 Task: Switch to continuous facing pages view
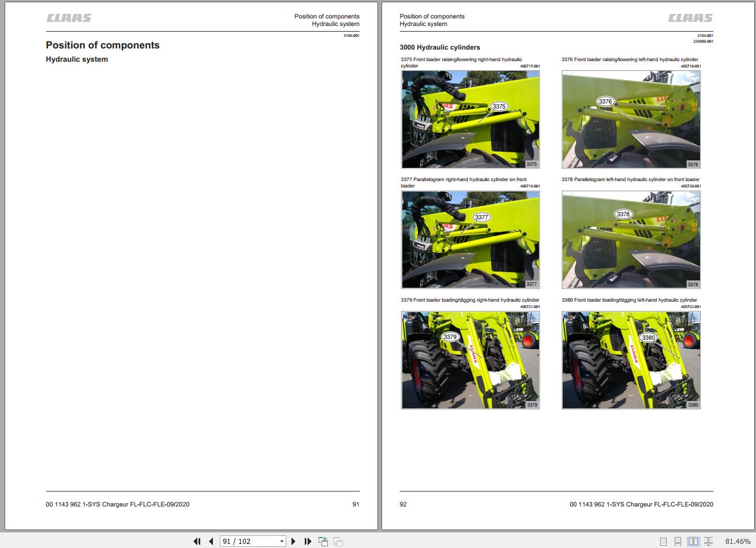(708, 541)
